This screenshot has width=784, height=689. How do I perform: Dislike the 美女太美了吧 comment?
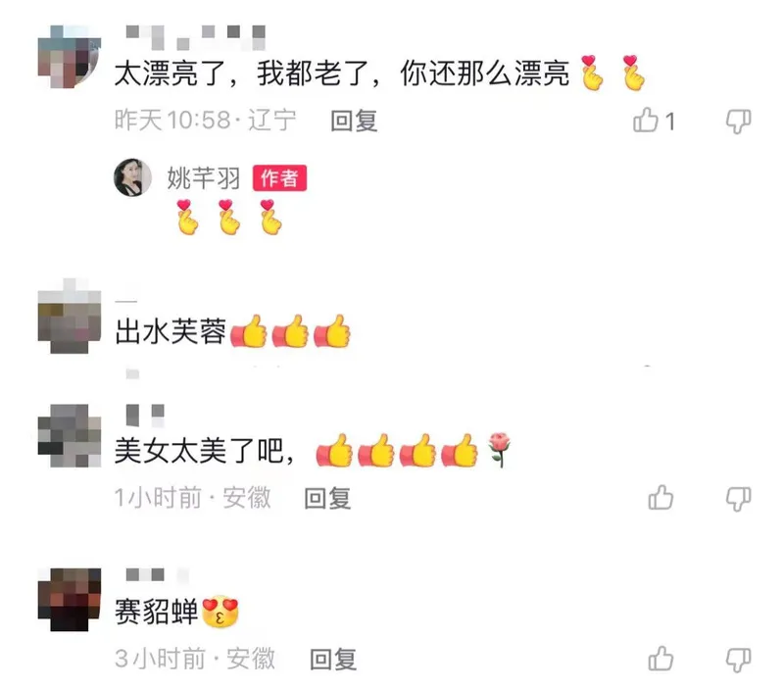tap(739, 499)
